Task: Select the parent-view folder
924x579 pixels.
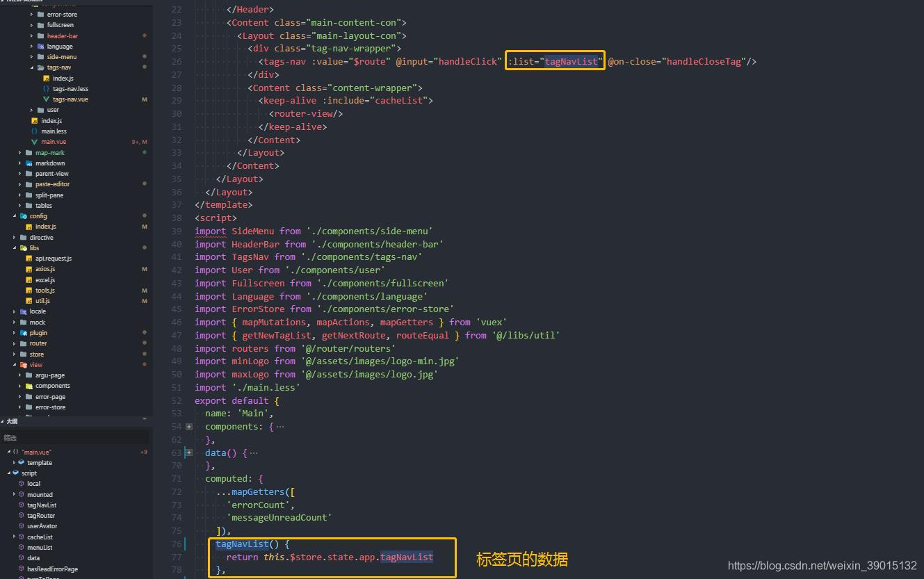Action: point(52,174)
